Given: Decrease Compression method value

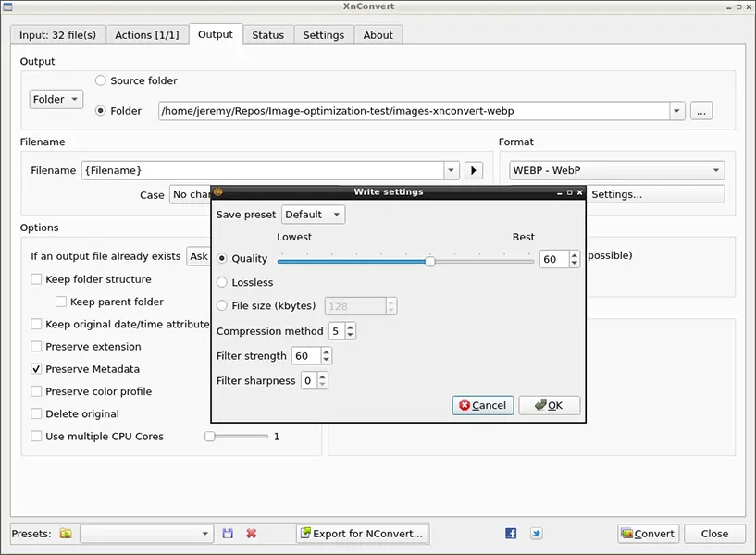Looking at the screenshot, I should (351, 335).
